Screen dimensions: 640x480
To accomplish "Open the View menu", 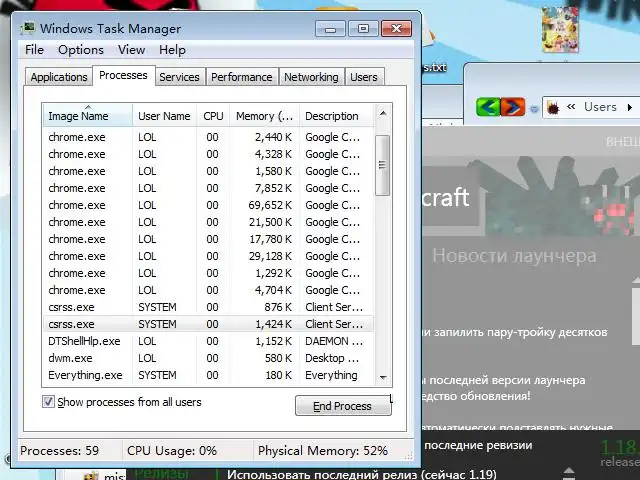I will click(131, 50).
